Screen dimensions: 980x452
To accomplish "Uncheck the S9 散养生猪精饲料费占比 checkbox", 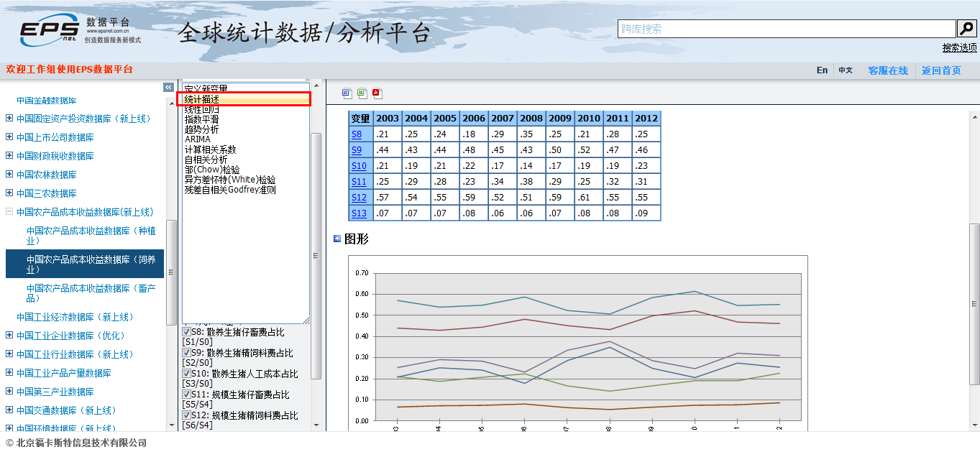I will click(186, 353).
